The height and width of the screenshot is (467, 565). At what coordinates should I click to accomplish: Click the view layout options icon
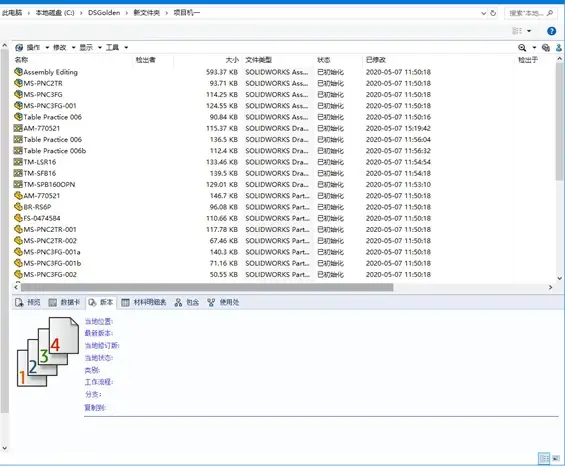coord(517,31)
